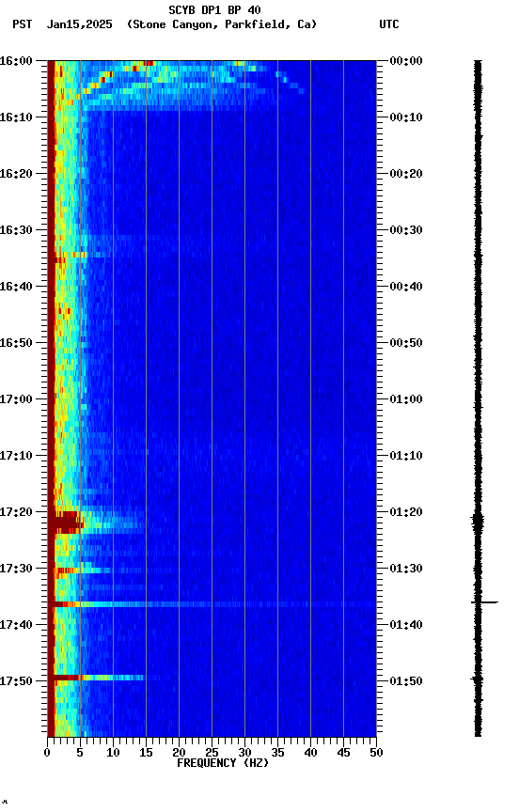Click the '5' frequency axis label
This screenshot has width=519, height=812.
(x=80, y=753)
